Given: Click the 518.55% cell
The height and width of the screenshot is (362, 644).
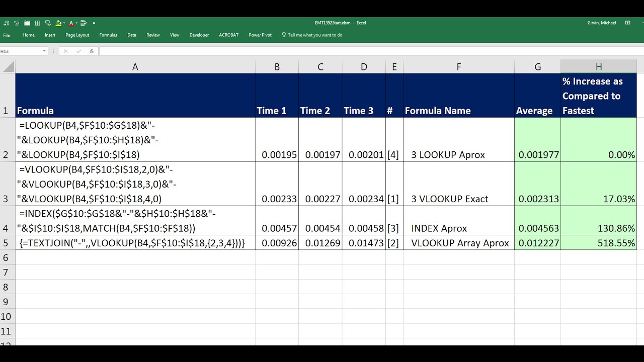Looking at the screenshot, I should click(599, 243).
